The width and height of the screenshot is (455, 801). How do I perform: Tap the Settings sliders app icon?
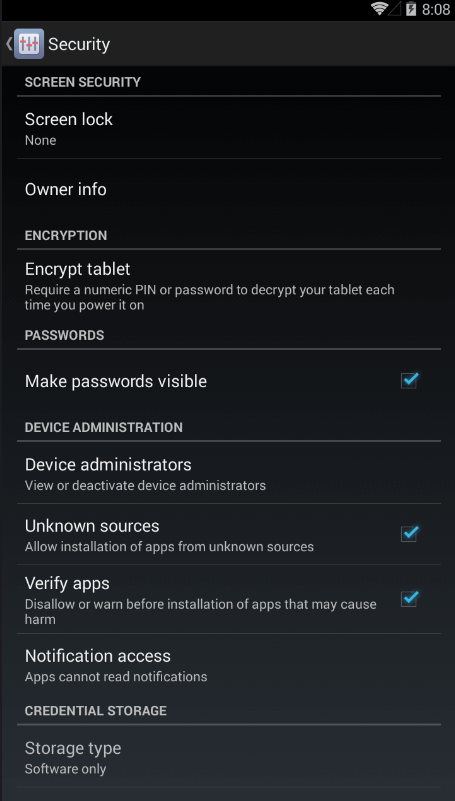coord(29,44)
